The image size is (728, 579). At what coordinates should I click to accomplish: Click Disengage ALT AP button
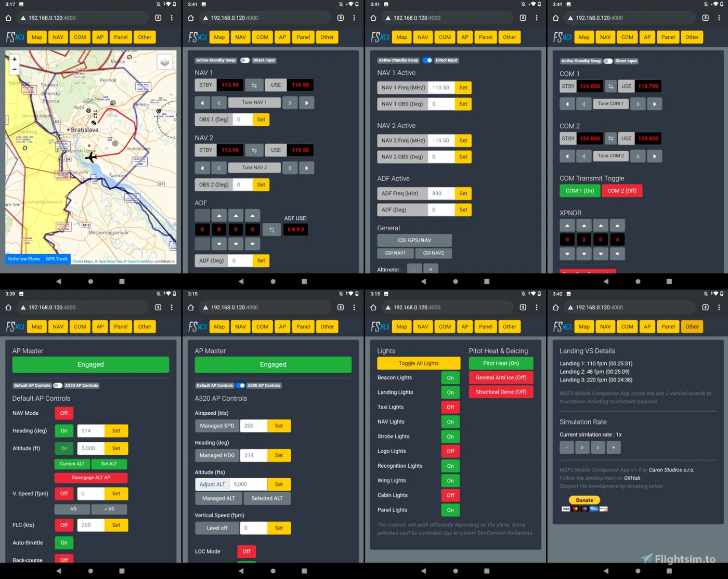tap(91, 478)
